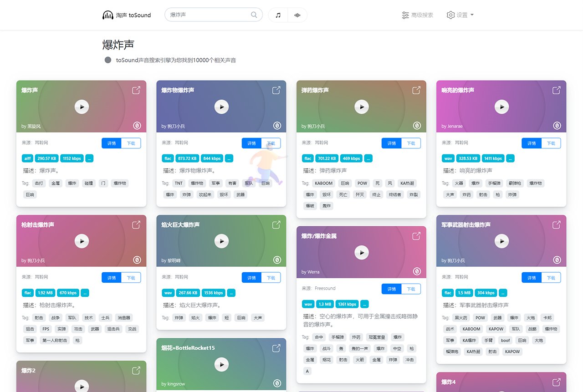583x392 pixels.
Task: Expand '...' badge on flac 873.72 KB card
Action: tap(229, 158)
